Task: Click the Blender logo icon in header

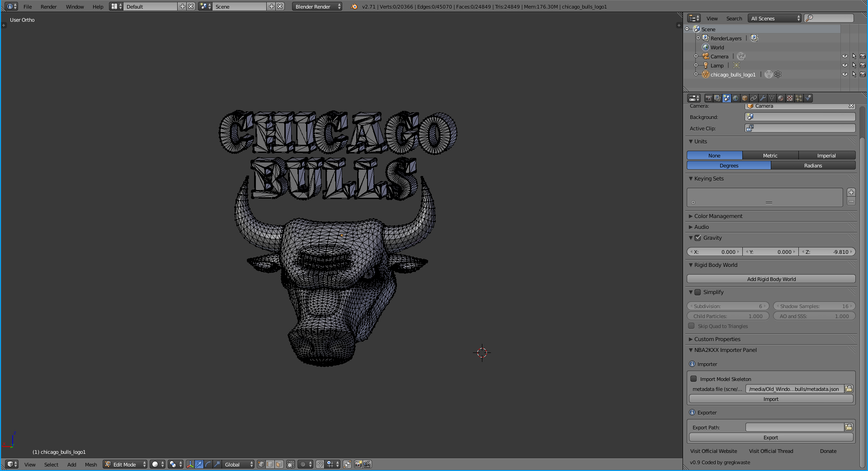Action: [354, 6]
